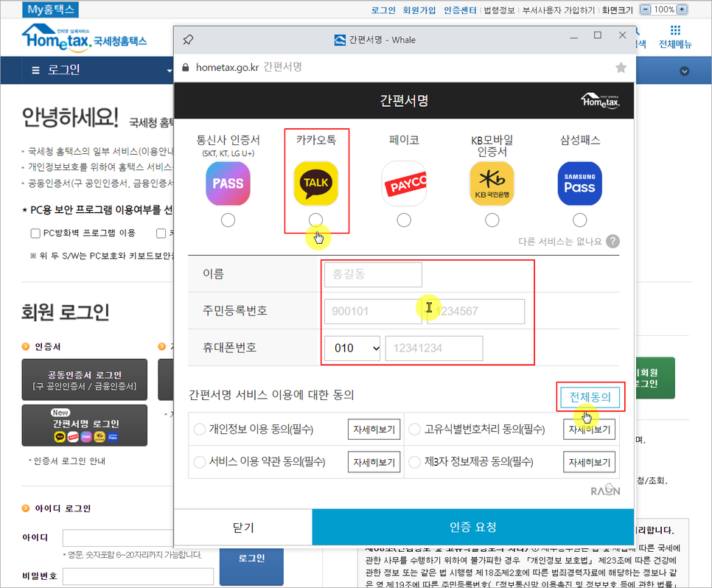This screenshot has height=588, width=712.
Task: View details for 제3자 정보제공 동의
Action: pyautogui.click(x=590, y=462)
